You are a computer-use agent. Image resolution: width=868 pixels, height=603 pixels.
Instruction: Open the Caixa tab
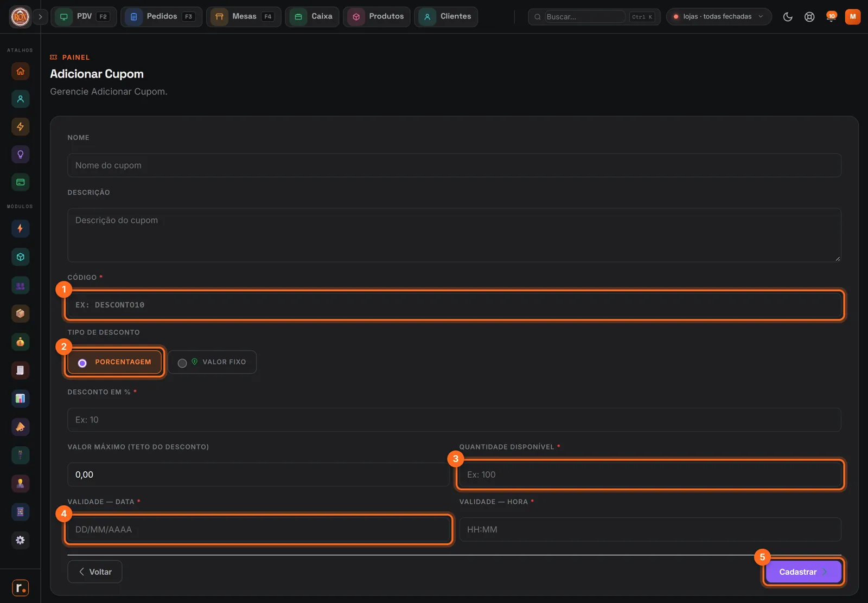312,17
